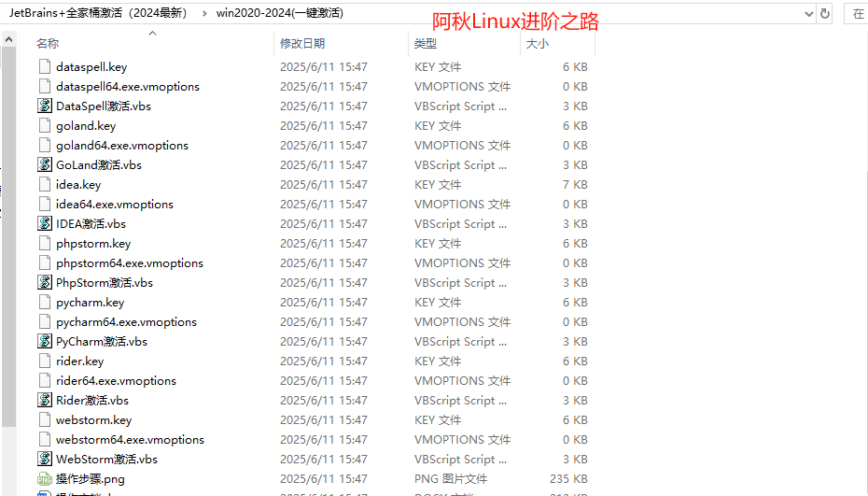This screenshot has width=868, height=496.
Task: Select the file name PyCharm激活.vbs
Action: coord(102,341)
